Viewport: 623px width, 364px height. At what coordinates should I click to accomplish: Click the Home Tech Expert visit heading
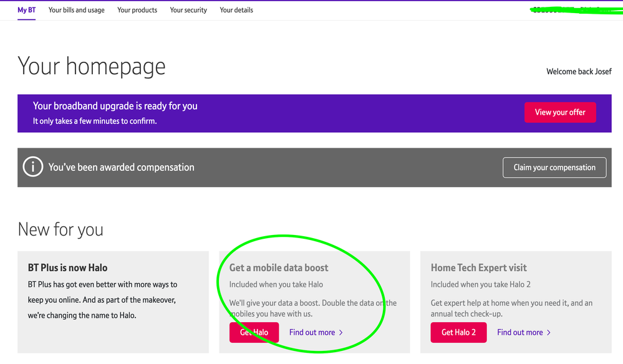pos(479,268)
